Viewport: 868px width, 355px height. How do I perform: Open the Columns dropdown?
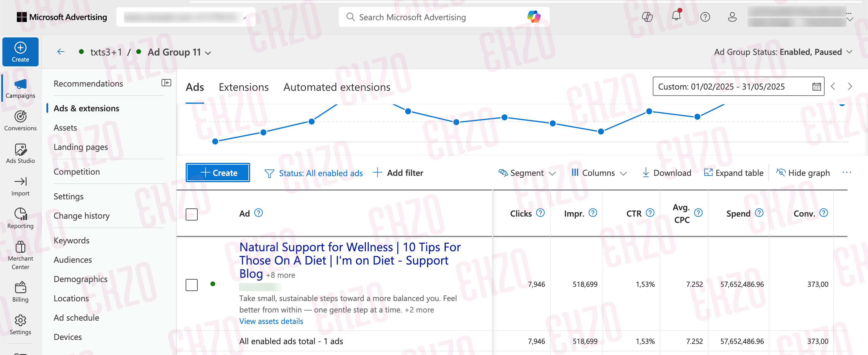[x=599, y=173]
